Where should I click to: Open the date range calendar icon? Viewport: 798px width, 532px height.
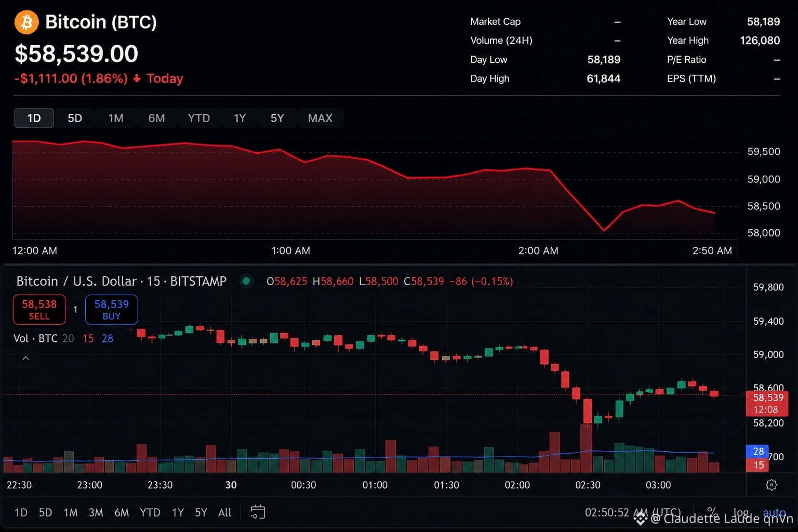click(258, 512)
